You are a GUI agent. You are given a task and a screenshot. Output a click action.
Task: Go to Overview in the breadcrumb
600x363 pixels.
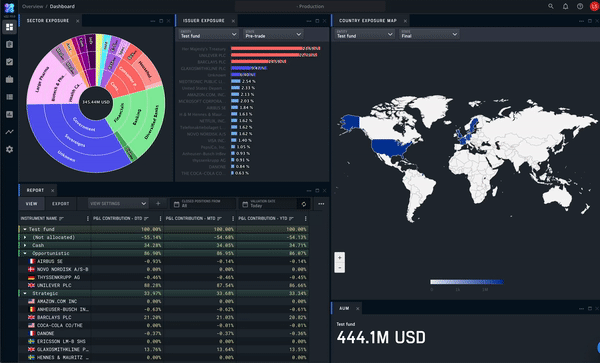point(33,7)
